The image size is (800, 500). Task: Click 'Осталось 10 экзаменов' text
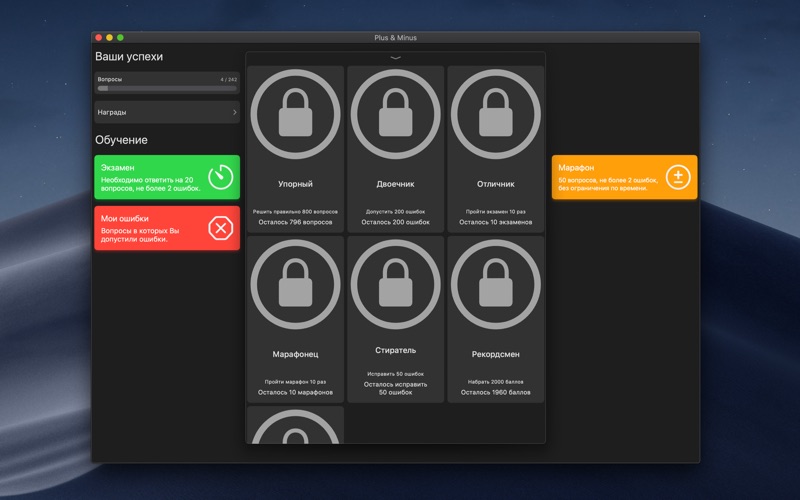point(495,222)
